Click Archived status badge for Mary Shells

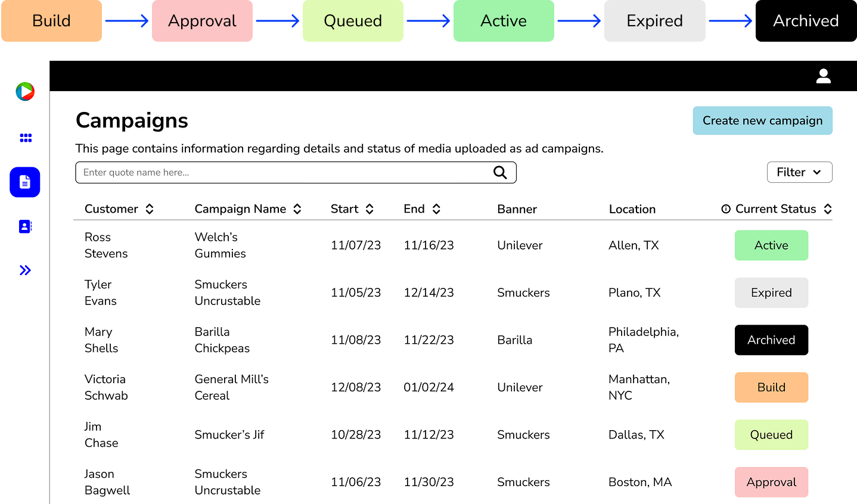pyautogui.click(x=771, y=340)
